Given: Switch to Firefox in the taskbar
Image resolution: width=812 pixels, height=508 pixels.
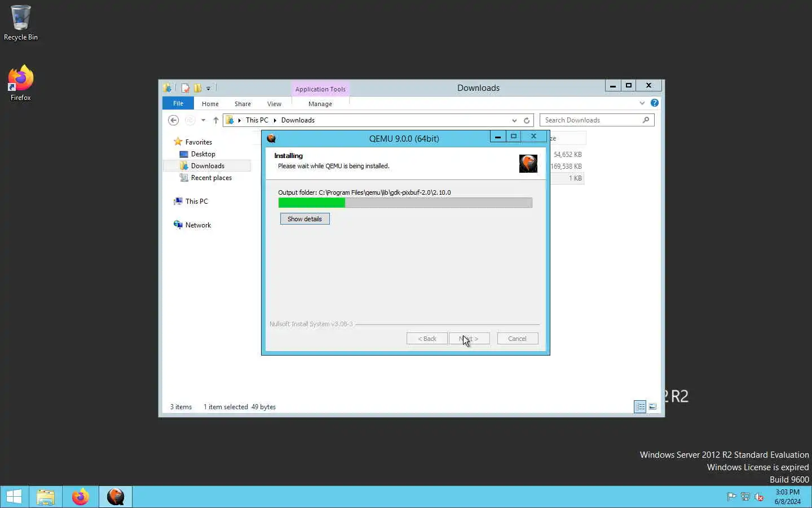Looking at the screenshot, I should [80, 497].
